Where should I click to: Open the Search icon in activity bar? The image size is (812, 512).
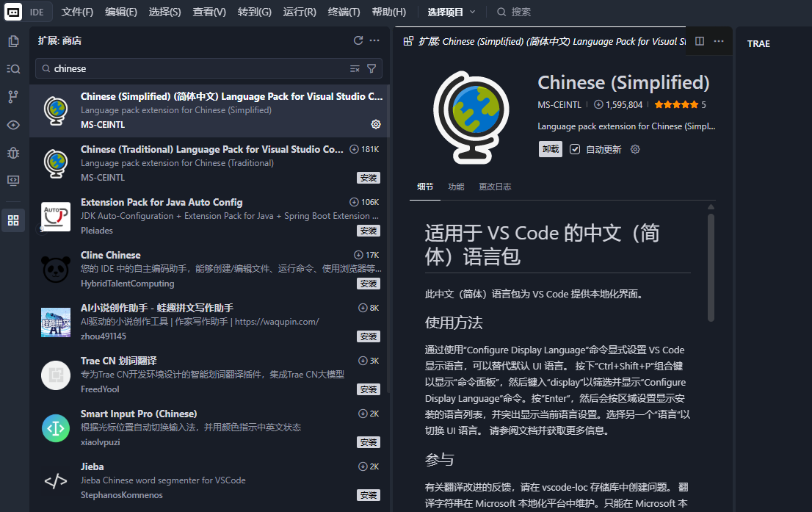[13, 69]
